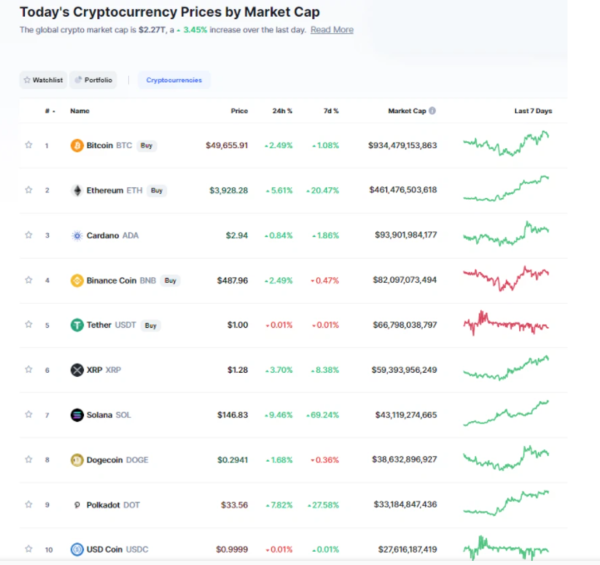
Task: Click the Dogecoin logo icon
Action: click(x=77, y=460)
